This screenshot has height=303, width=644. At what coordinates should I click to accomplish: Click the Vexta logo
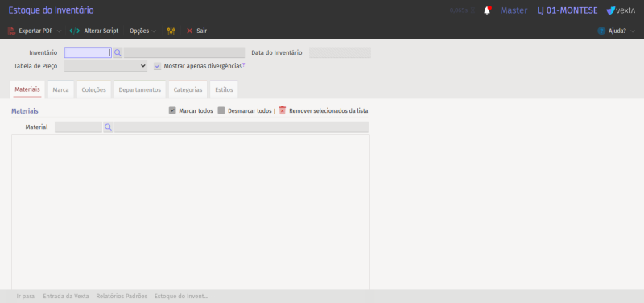click(621, 10)
